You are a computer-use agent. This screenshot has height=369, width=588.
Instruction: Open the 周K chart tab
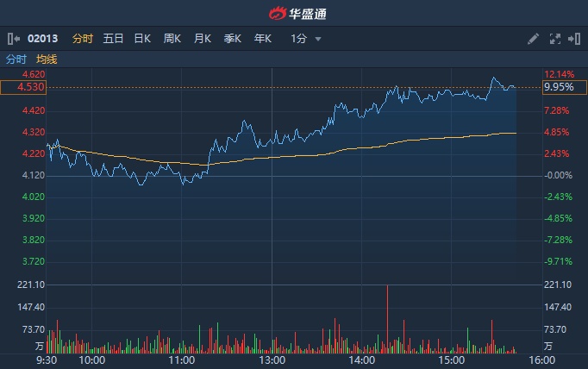coord(172,39)
